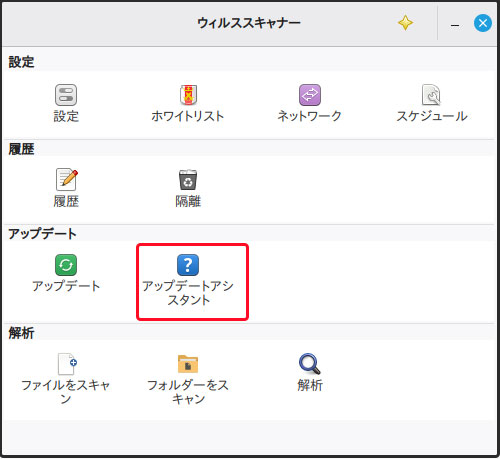
Task: Close the ウィルススキャナー window with blue X
Action: click(483, 23)
